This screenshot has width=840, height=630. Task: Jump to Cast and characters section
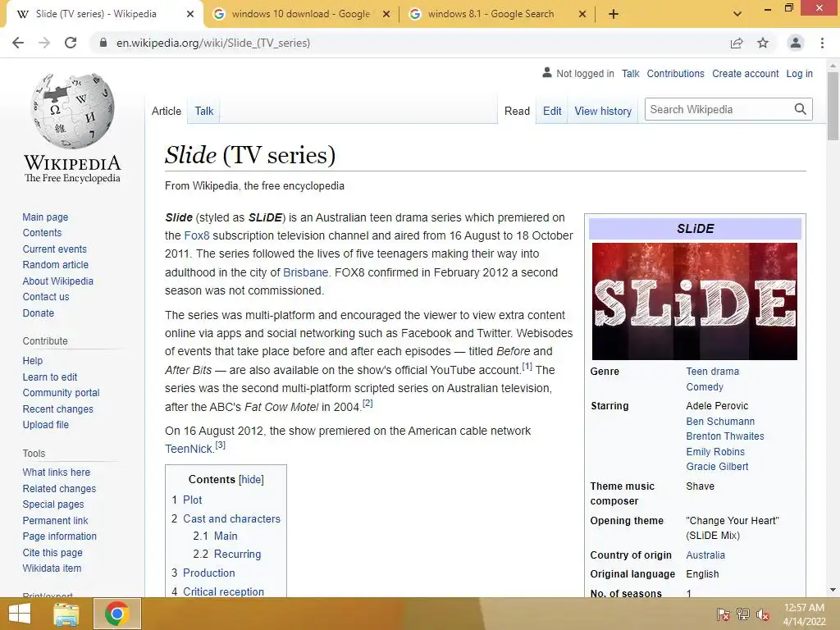[x=231, y=518]
